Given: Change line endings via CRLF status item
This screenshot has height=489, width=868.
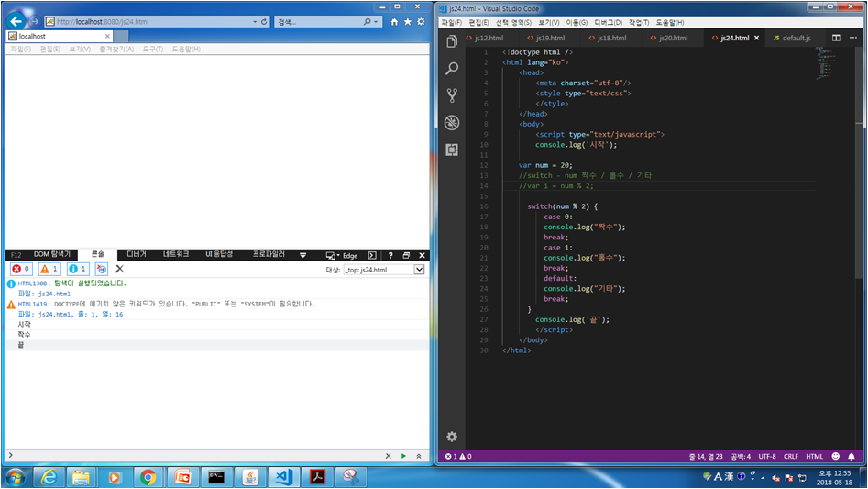Looking at the screenshot, I should tap(790, 456).
